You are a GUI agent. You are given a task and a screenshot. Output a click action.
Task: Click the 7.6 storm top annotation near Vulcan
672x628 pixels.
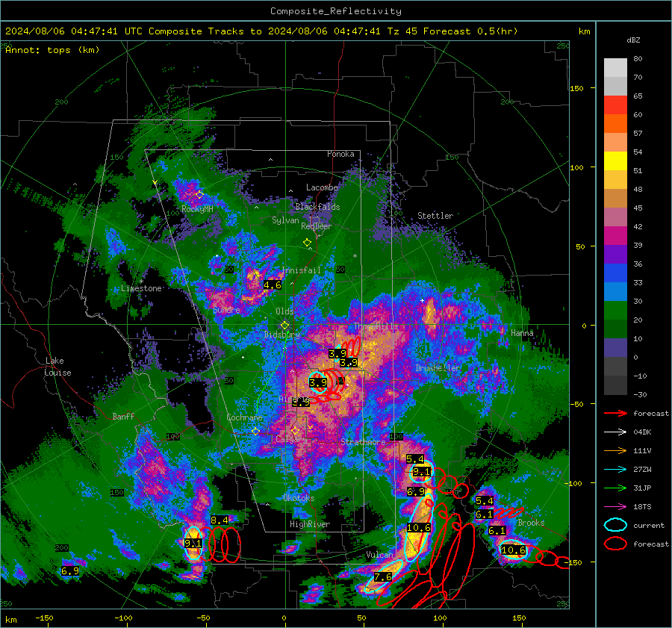click(x=383, y=577)
